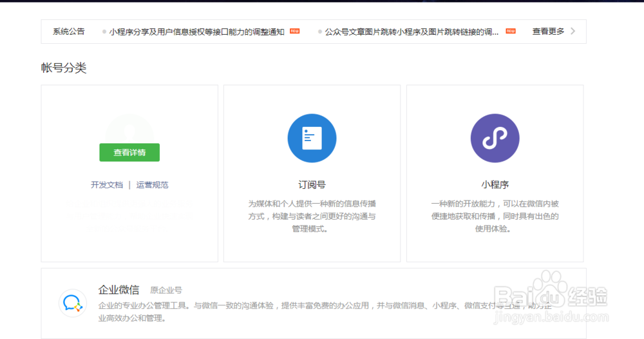This screenshot has width=644, height=339.
Task: Click the 订阅号 title text
Action: [312, 185]
